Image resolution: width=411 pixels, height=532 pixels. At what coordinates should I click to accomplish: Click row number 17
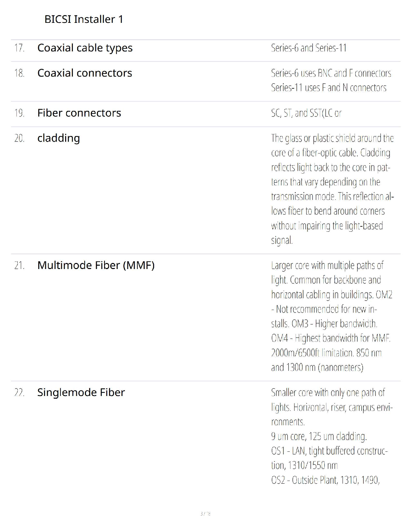(19, 48)
